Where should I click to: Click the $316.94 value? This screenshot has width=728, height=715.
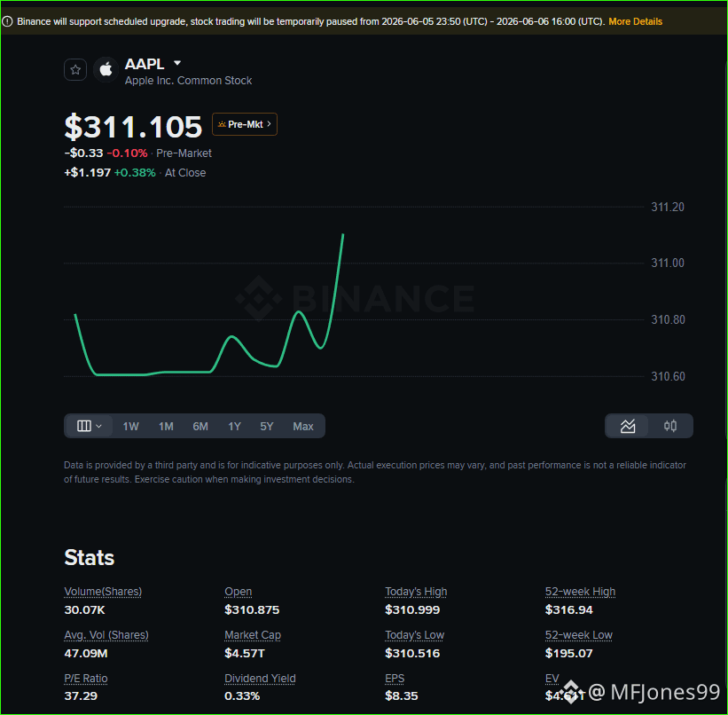click(x=568, y=610)
